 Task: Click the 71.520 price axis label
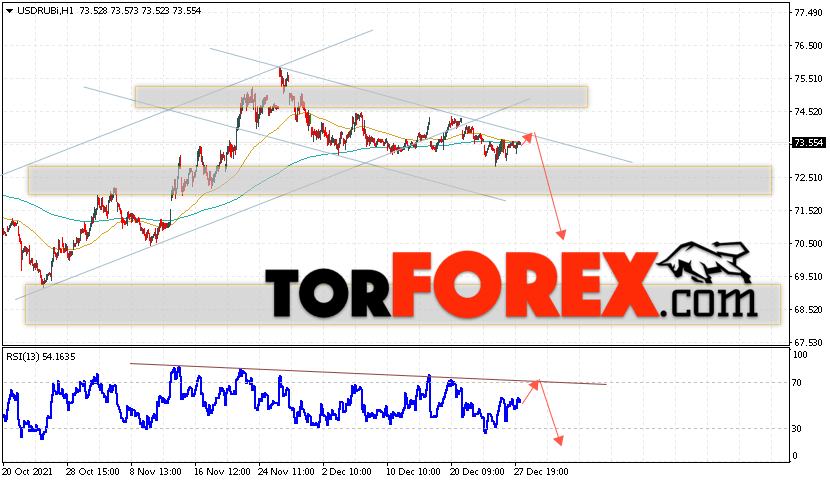[808, 211]
